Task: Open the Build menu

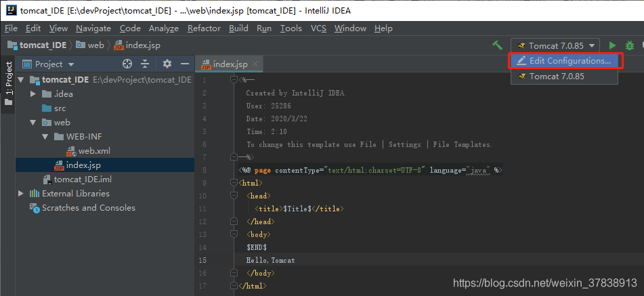Action: 238,28
